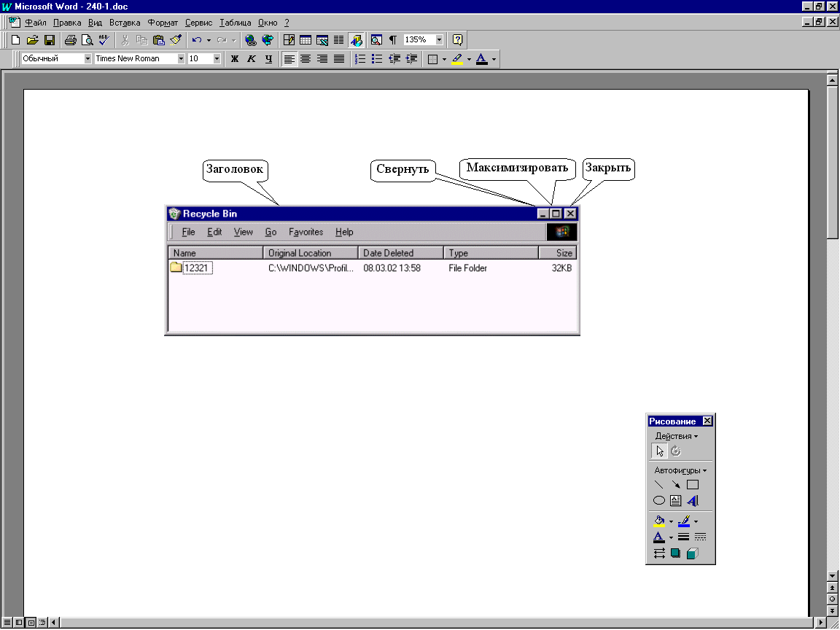Viewport: 840px width, 630px height.
Task: Open the font size 10 dropdown
Action: click(x=217, y=59)
